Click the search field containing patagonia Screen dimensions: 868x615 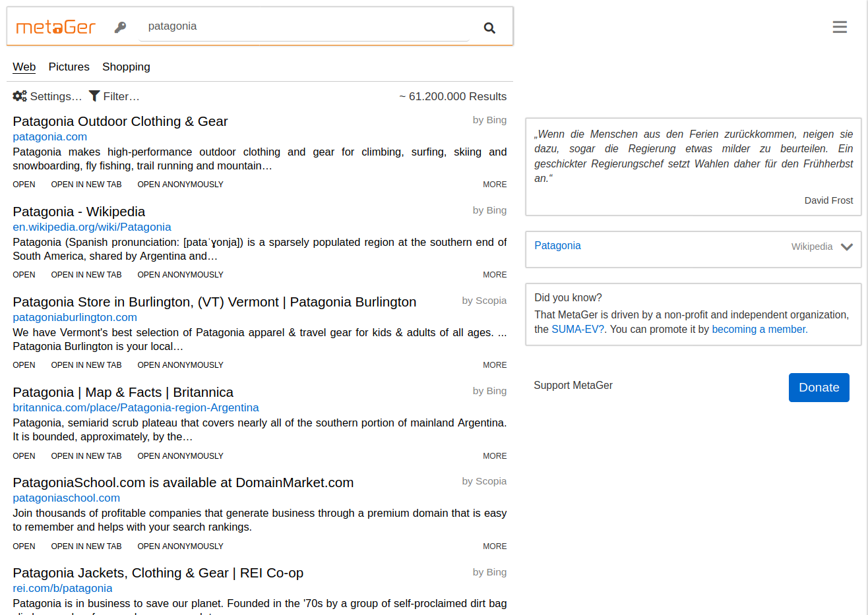303,26
